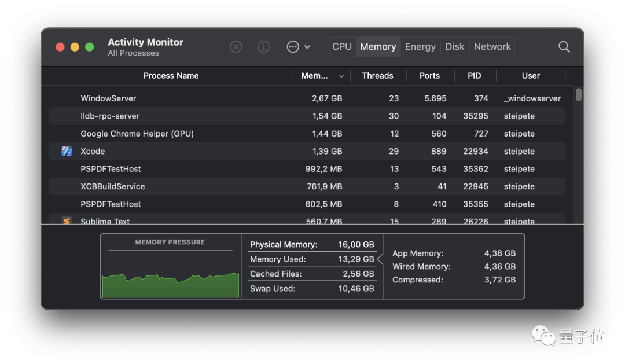Click the process info icon
625x364 pixels.
[264, 47]
